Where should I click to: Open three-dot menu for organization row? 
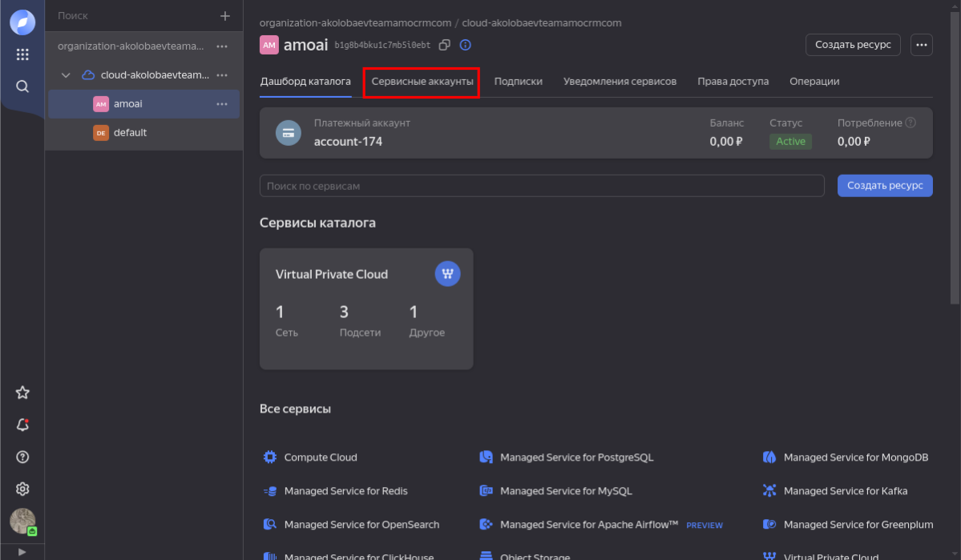[222, 46]
